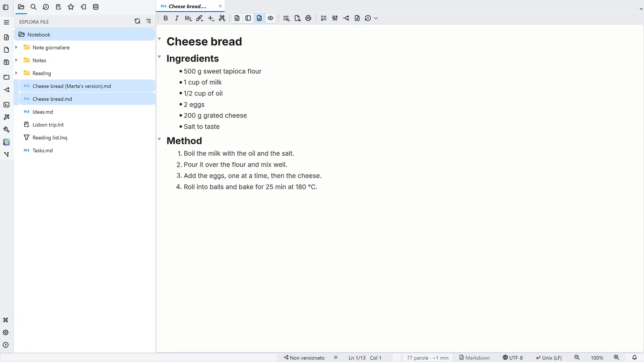Open favorites with the star icon

(x=71, y=7)
